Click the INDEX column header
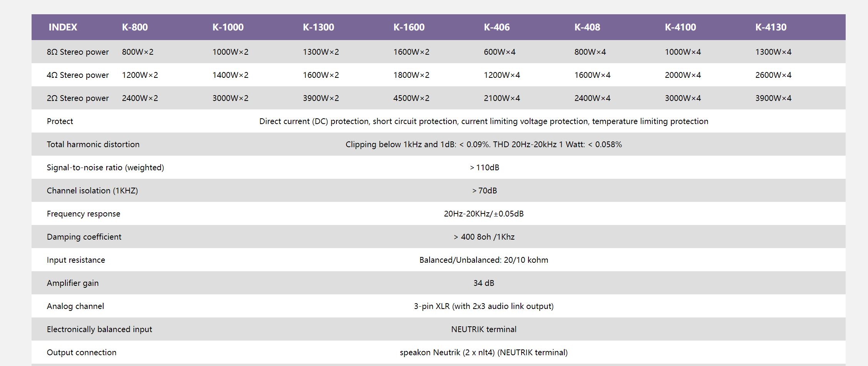868x366 pixels. 63,27
